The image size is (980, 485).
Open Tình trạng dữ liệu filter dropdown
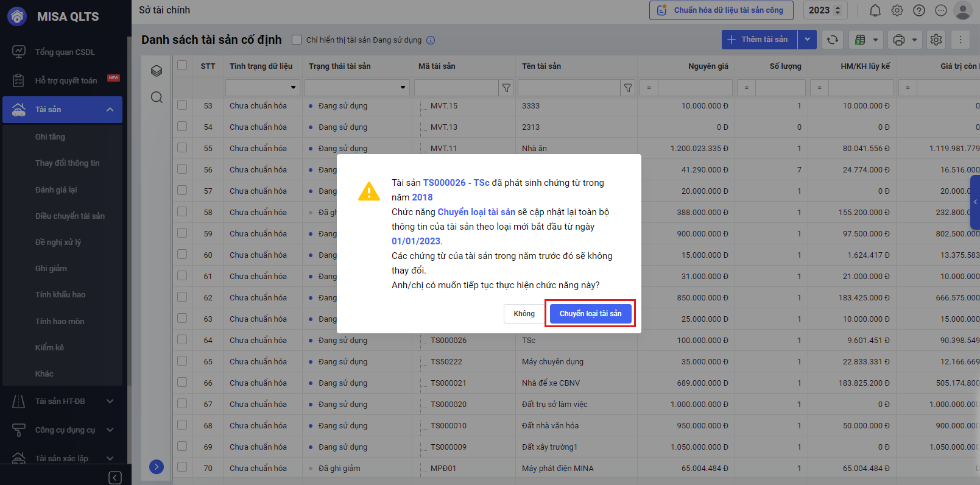click(x=293, y=88)
